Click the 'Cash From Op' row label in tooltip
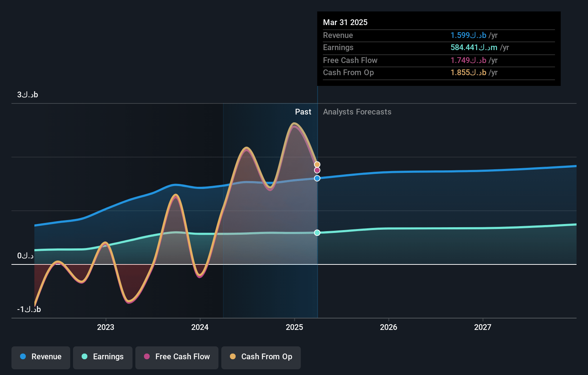Screen dimensions: 588x375 click(x=348, y=72)
